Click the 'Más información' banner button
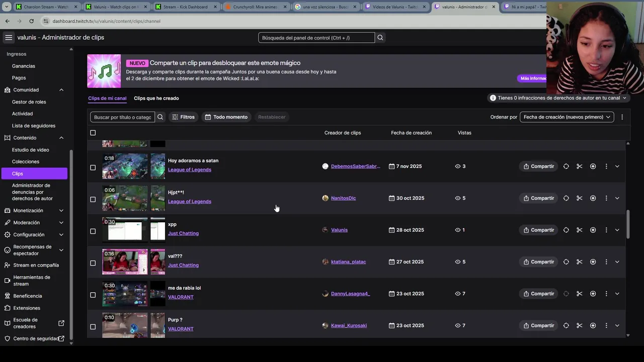The width and height of the screenshot is (644, 362). click(533, 78)
